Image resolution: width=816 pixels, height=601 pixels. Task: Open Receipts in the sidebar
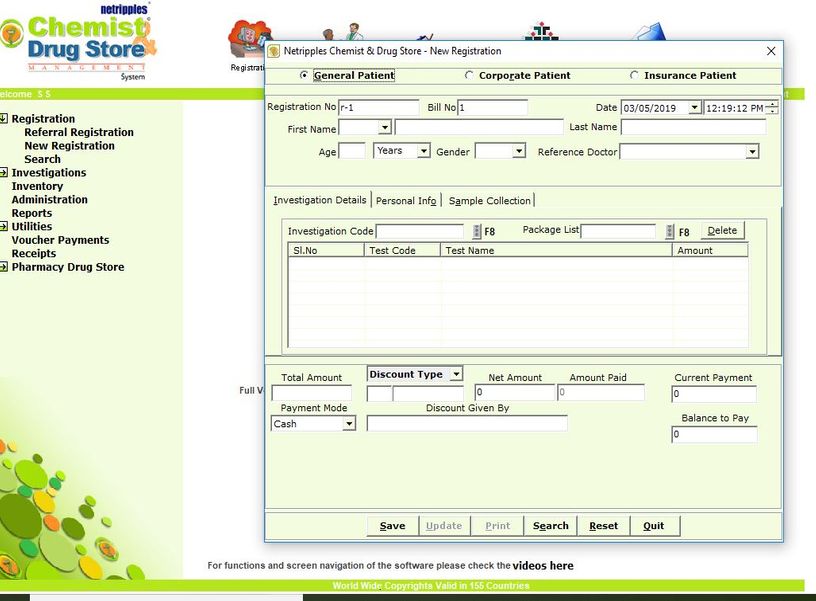point(34,253)
